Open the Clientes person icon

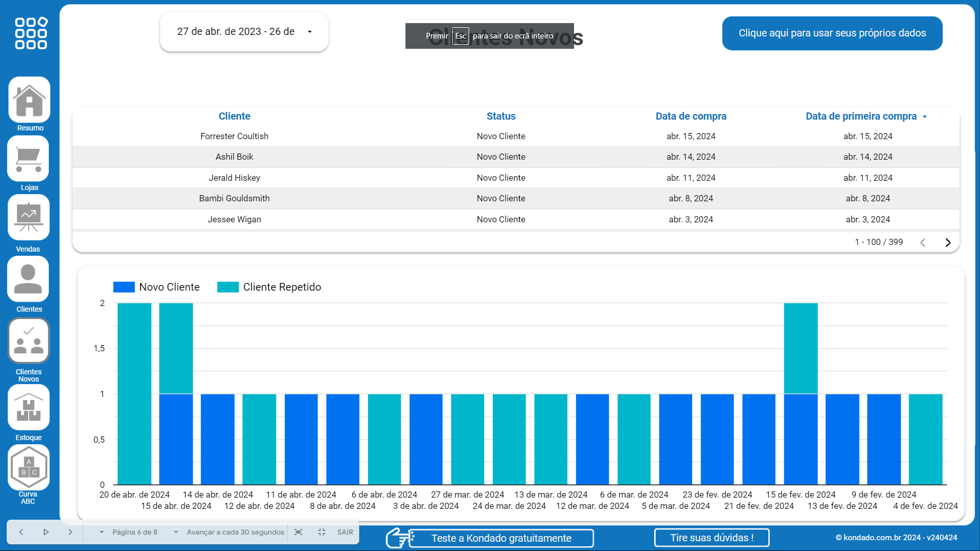[28, 279]
